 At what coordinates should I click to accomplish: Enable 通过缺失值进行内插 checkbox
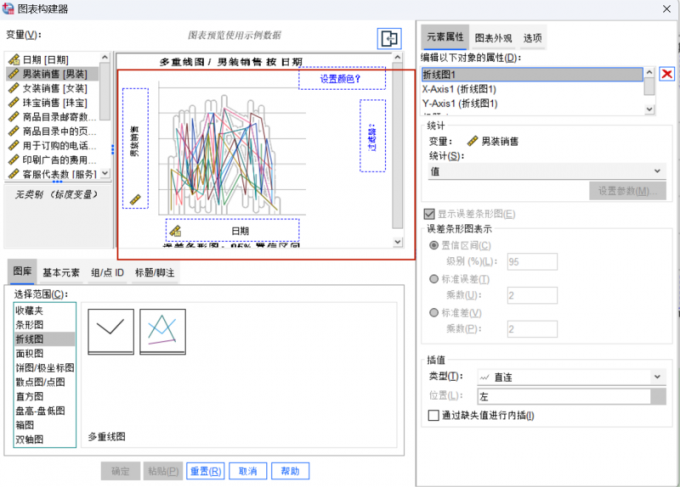tap(433, 415)
